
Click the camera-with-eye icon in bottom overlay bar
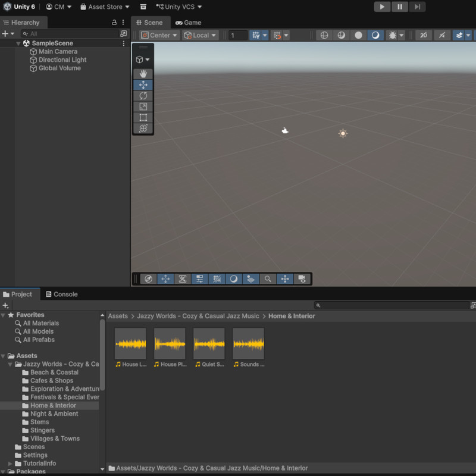click(302, 279)
